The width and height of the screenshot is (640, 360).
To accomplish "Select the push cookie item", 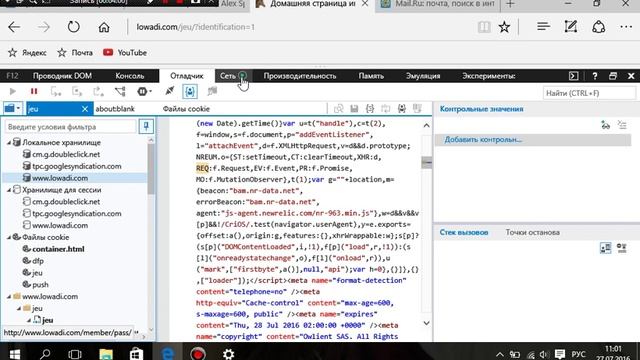I will [40, 284].
